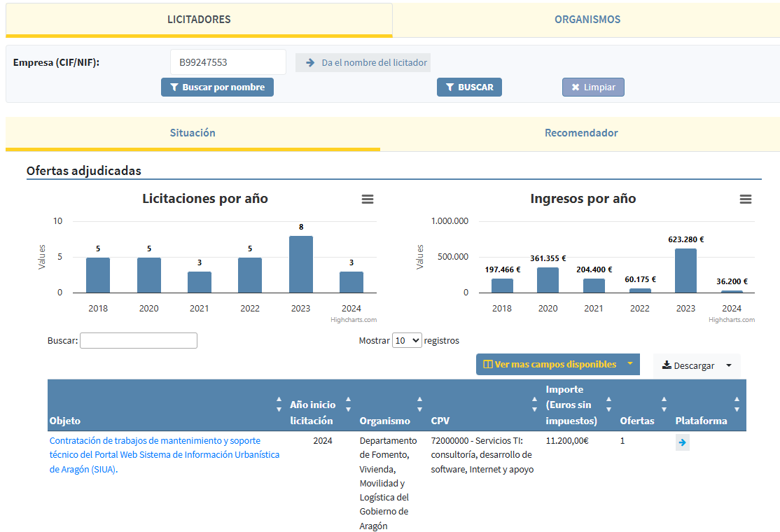
Task: Expand the Ver mas campos disponibles dropdown
Action: 557,365
